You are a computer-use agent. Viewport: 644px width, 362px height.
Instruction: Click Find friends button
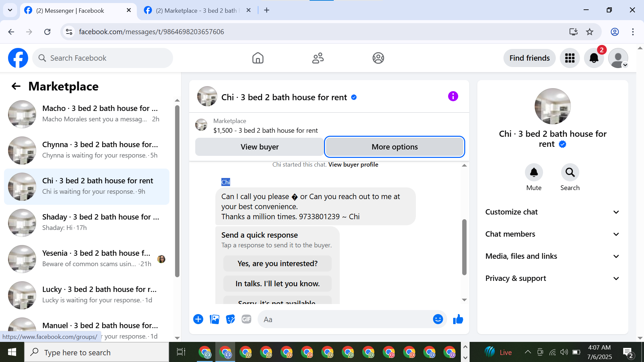click(x=529, y=58)
